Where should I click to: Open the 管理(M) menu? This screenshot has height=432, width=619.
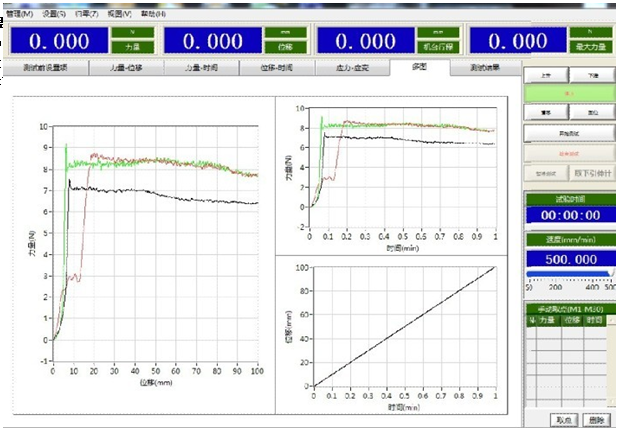25,13
